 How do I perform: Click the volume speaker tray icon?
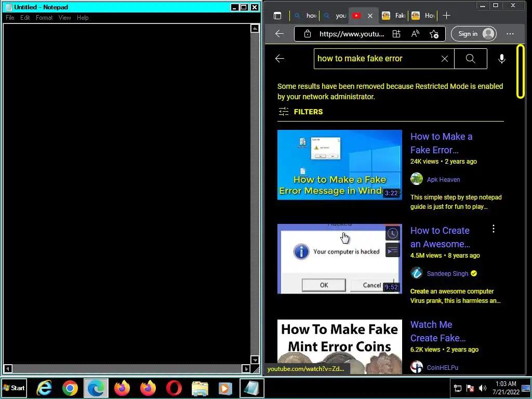[482, 388]
